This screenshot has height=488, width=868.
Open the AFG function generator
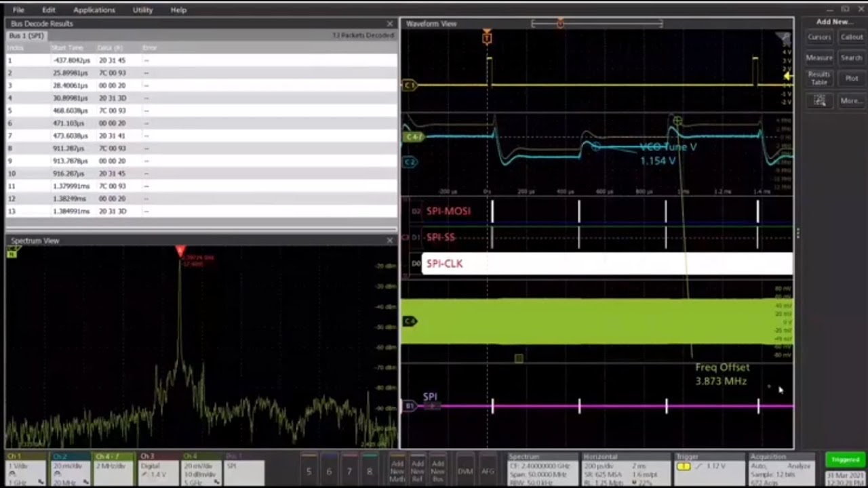coord(487,470)
